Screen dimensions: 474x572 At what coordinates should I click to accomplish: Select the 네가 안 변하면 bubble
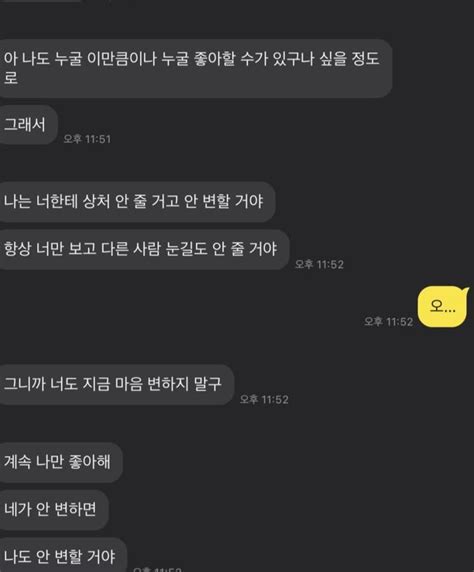54,509
